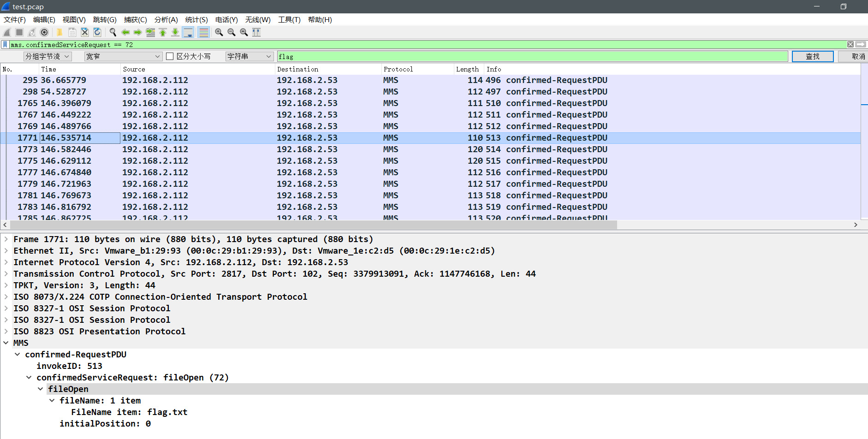Open the 分析(A) menu
Screen dimensions: 868x439
[166, 20]
